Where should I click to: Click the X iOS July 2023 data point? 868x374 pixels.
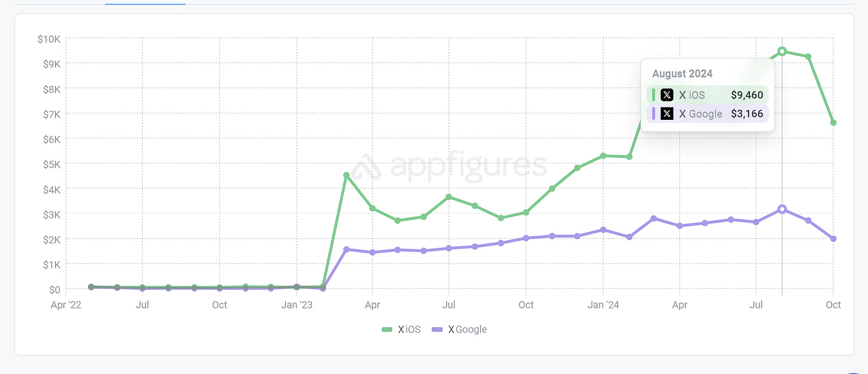point(449,197)
